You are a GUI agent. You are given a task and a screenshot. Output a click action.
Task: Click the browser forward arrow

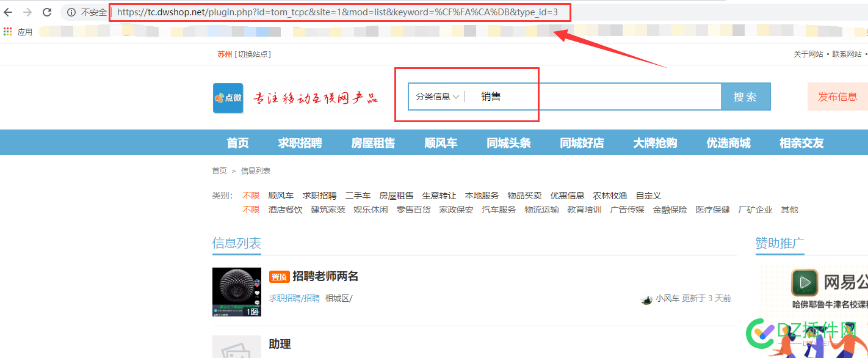point(27,12)
